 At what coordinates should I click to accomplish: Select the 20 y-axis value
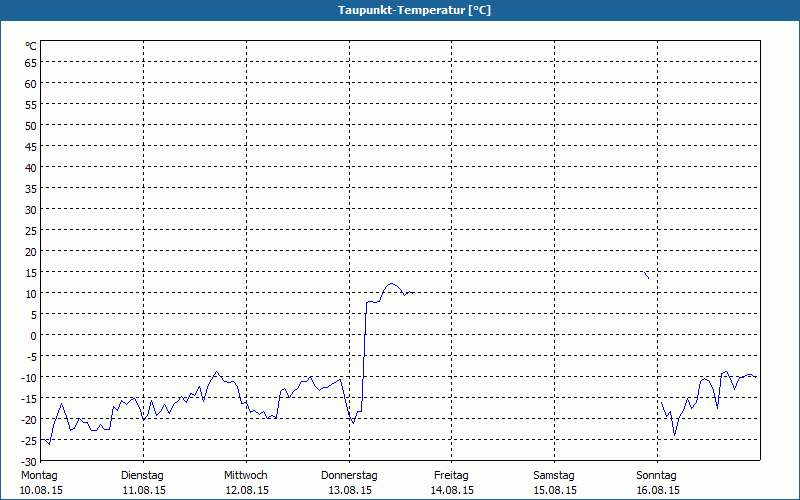click(x=31, y=252)
